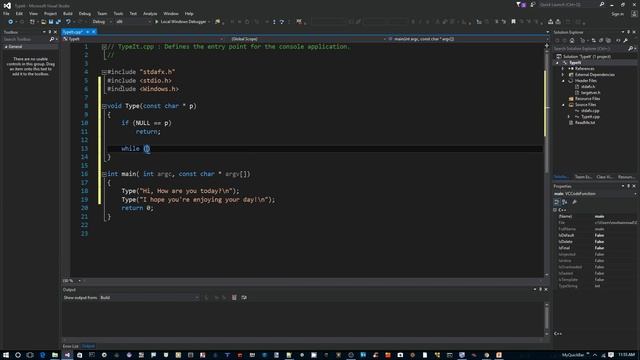Click Alphabetical sort icon in Properties panel
The width and height of the screenshot is (640, 360).
click(564, 202)
